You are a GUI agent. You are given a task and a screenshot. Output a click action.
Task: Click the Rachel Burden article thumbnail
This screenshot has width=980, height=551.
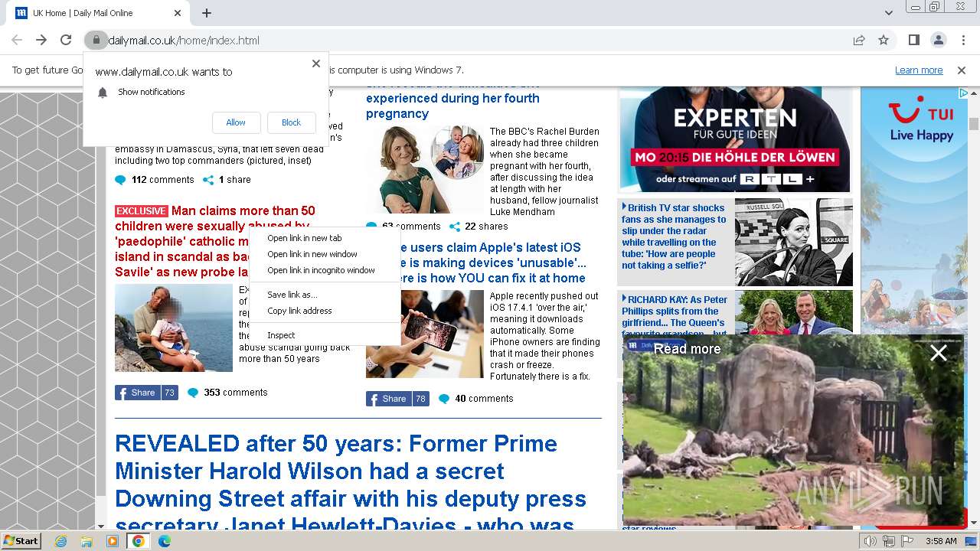425,169
